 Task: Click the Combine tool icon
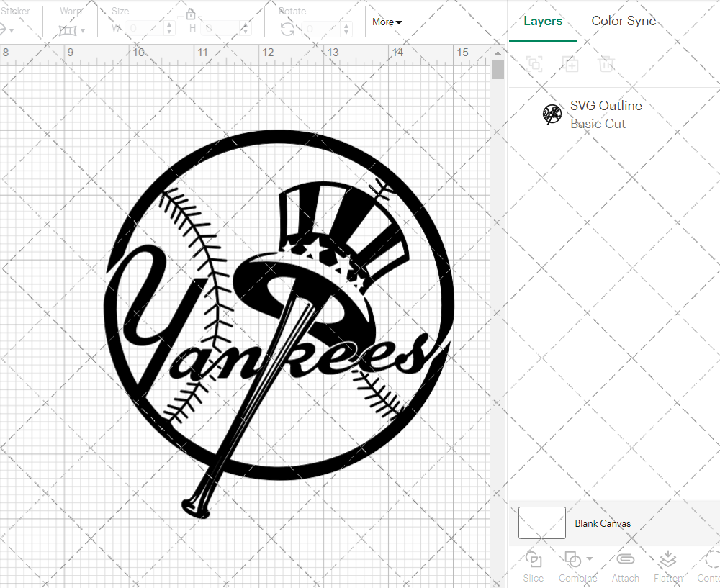(x=572, y=559)
